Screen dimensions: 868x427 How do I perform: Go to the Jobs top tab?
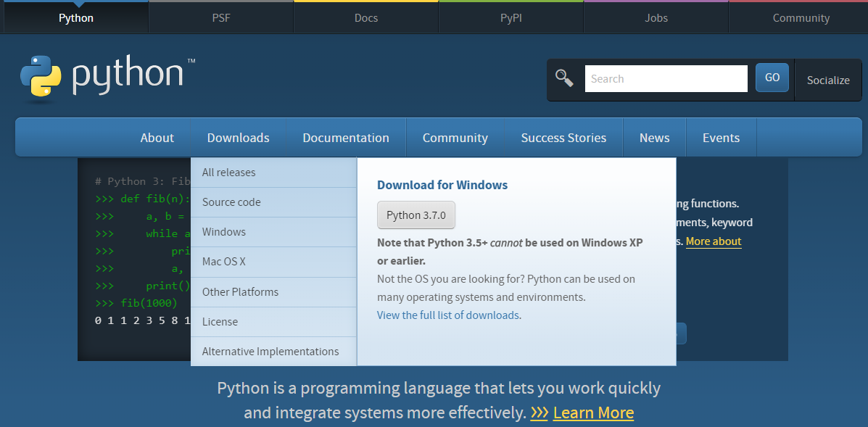point(656,17)
